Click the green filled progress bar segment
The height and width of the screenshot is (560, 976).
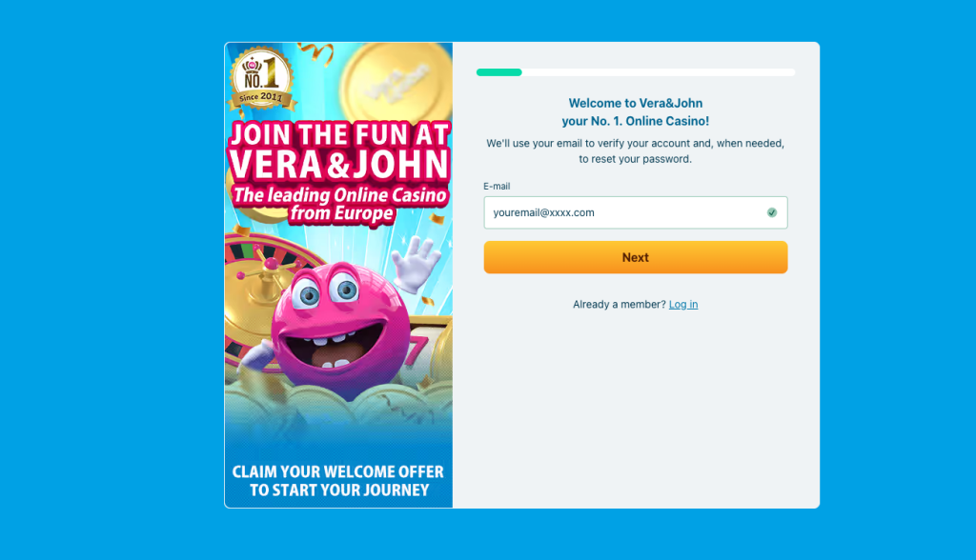coord(499,72)
